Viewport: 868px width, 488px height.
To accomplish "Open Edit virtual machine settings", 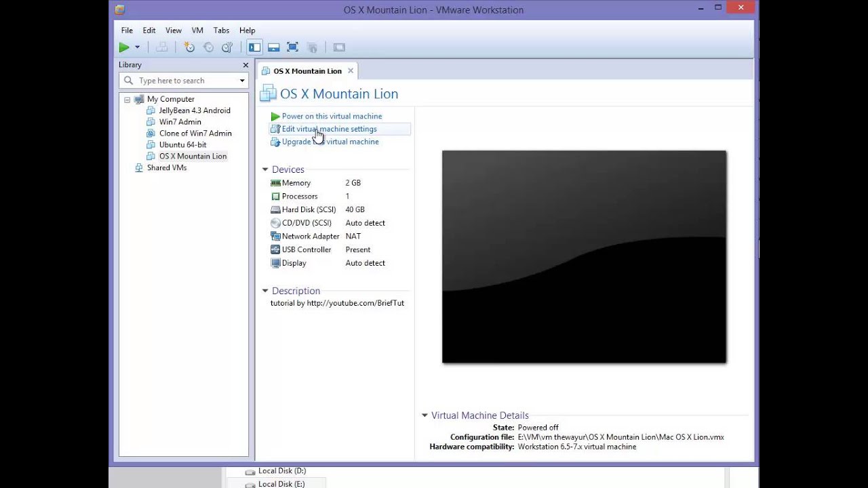I will [329, 129].
